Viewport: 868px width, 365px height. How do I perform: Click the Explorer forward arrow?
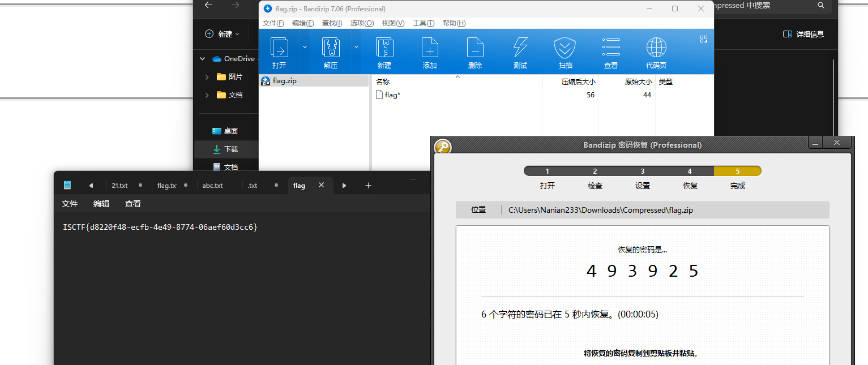tap(236, 5)
